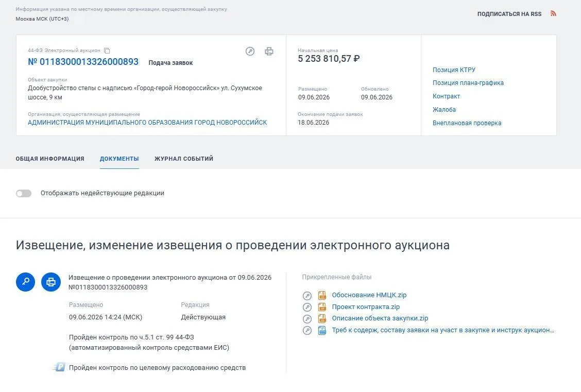Click Извещение о проведении электронного аукциона от 09.06.2026 text
Screen dimensions: 581x392
tap(169, 278)
